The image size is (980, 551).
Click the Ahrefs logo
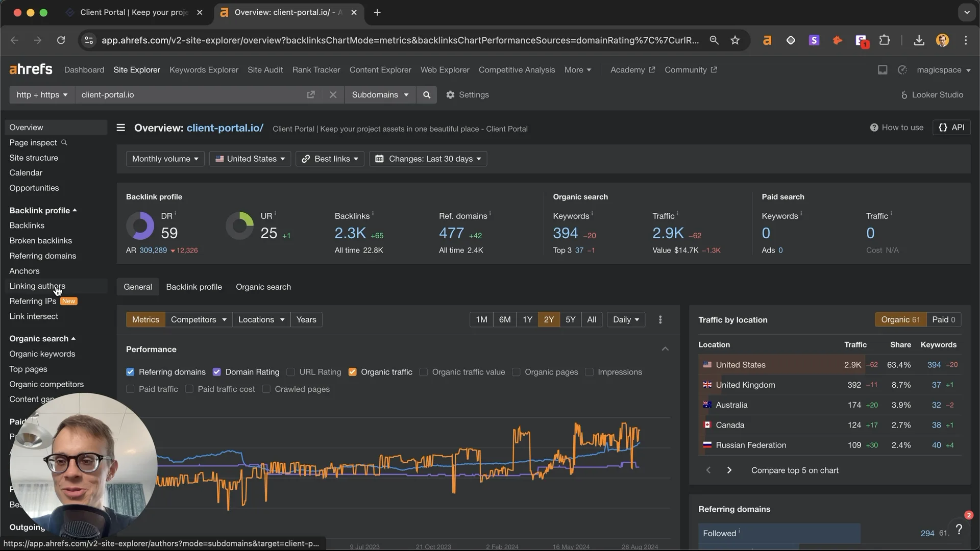[31, 69]
